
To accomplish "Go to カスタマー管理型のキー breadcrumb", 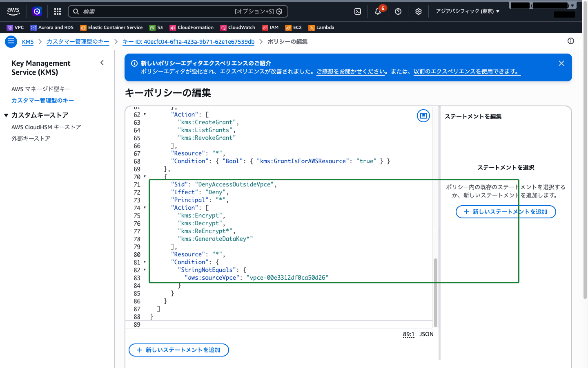I will (x=78, y=42).
